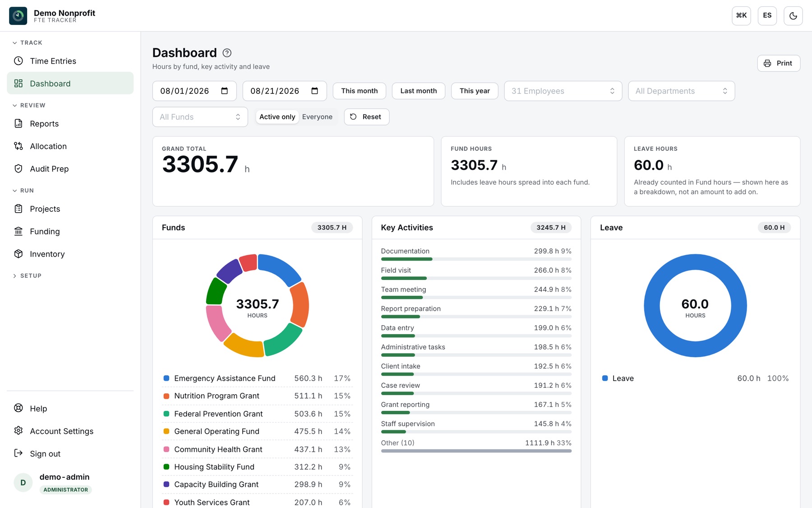Click the Reset label text
This screenshot has height=508, width=812.
pos(372,117)
